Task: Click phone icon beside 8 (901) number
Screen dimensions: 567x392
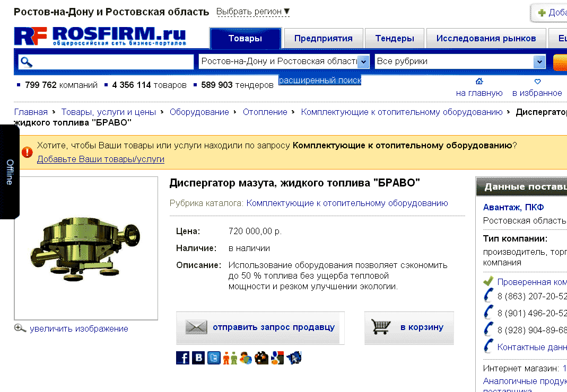Action: 488,312
